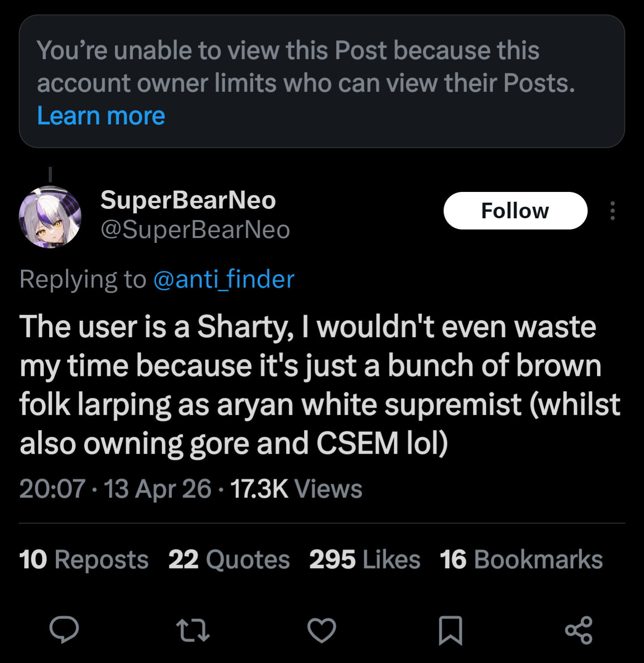Tap the reply speech bubble icon
The height and width of the screenshot is (663, 644).
64,629
